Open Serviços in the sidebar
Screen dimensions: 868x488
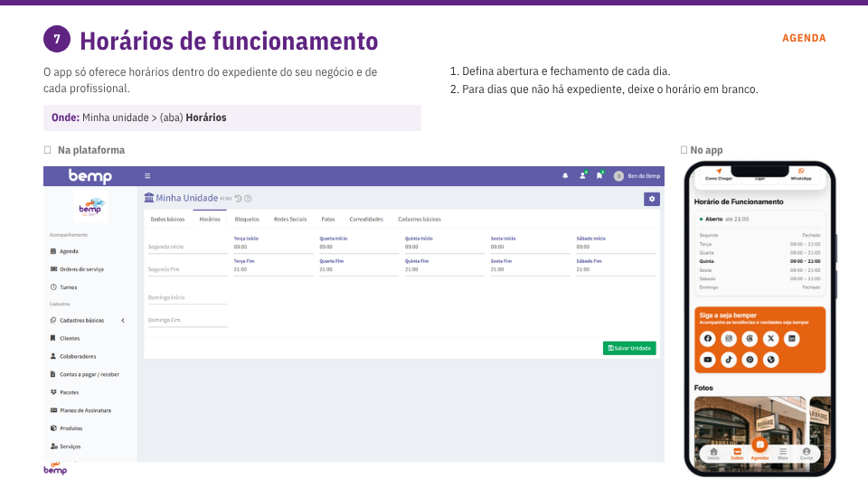(70, 446)
